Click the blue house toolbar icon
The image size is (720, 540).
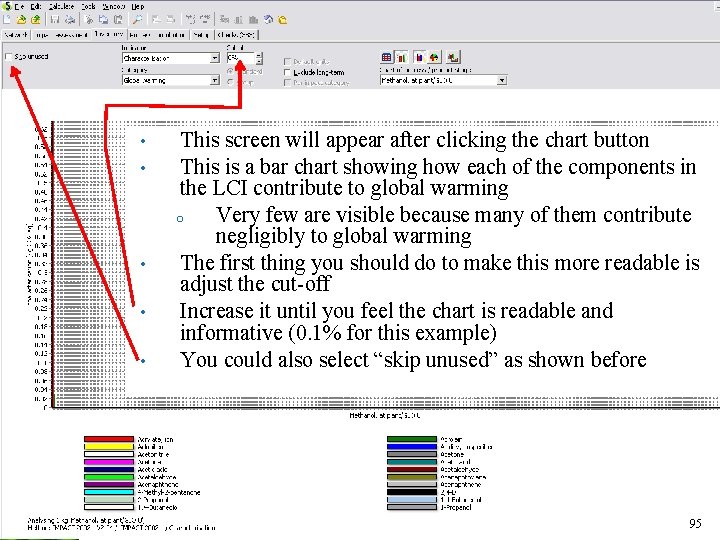[x=269, y=20]
